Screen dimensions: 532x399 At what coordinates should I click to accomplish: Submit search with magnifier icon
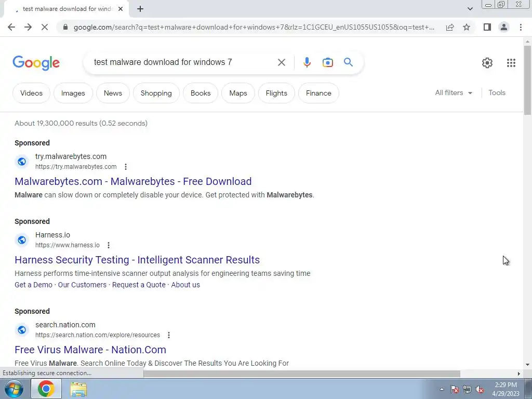(x=348, y=62)
